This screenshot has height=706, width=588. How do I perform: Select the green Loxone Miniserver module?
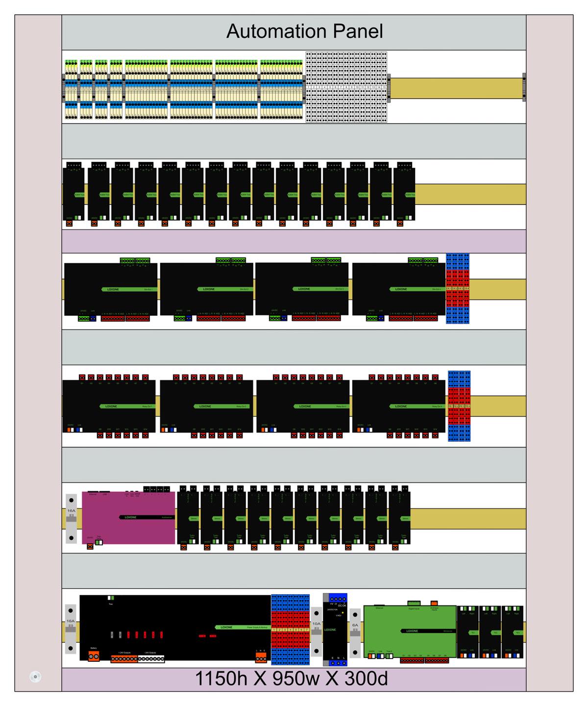pyautogui.click(x=410, y=631)
